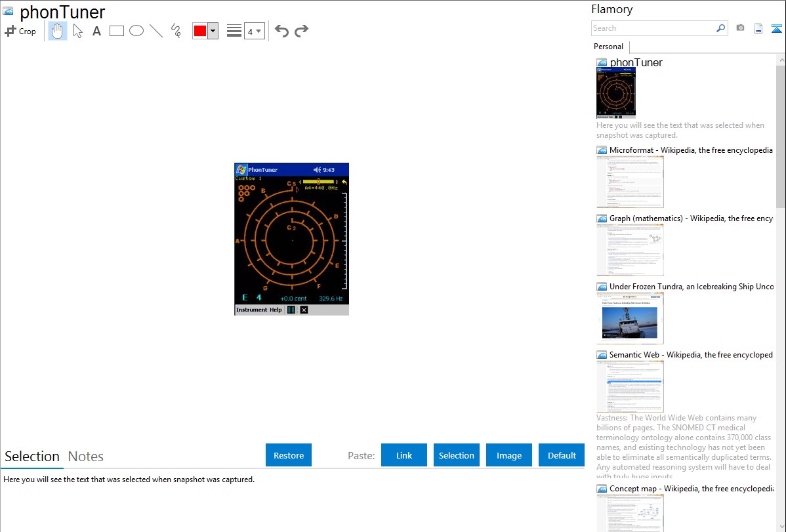Choose the freehand scribble tool

click(176, 31)
